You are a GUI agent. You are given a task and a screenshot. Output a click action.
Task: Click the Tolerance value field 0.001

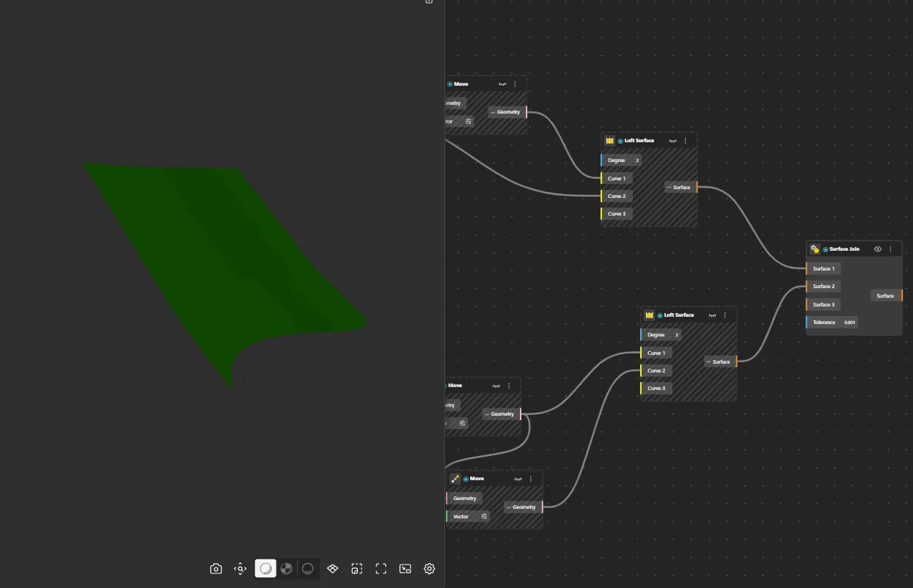click(x=850, y=323)
